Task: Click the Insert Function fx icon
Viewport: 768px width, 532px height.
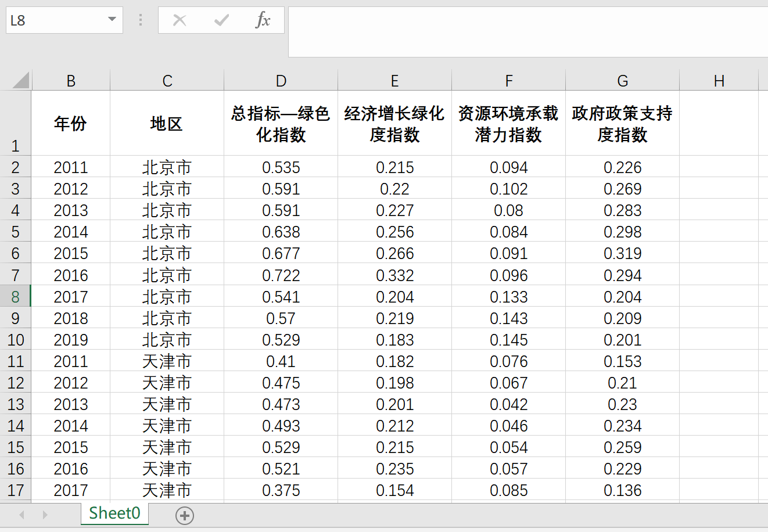Action: pos(263,20)
